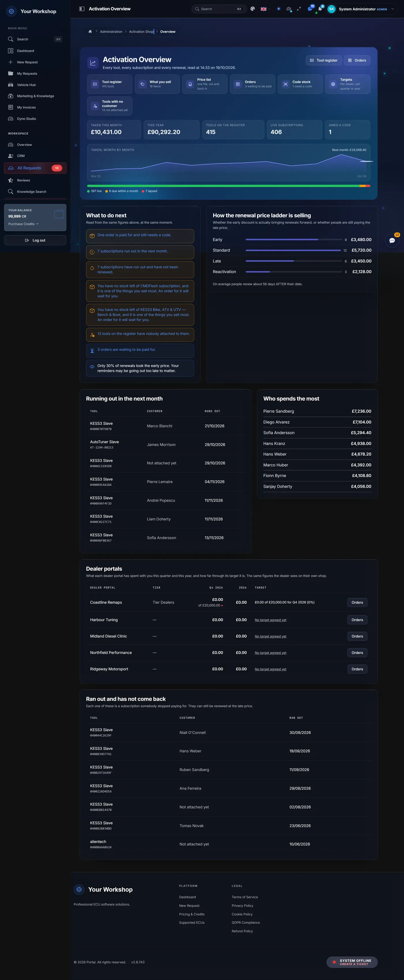Click the My Invoices sidebar icon
This screenshot has width=404, height=980.
(11, 107)
